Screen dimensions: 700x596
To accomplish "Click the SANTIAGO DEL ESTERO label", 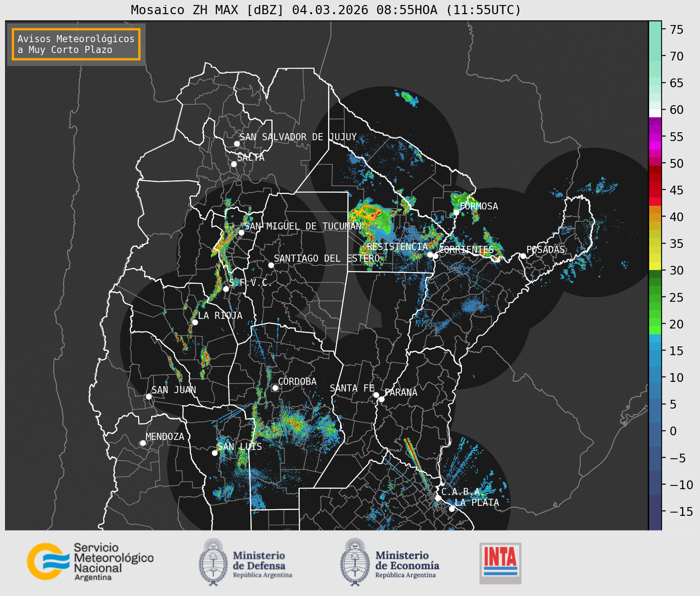I will (x=327, y=258).
